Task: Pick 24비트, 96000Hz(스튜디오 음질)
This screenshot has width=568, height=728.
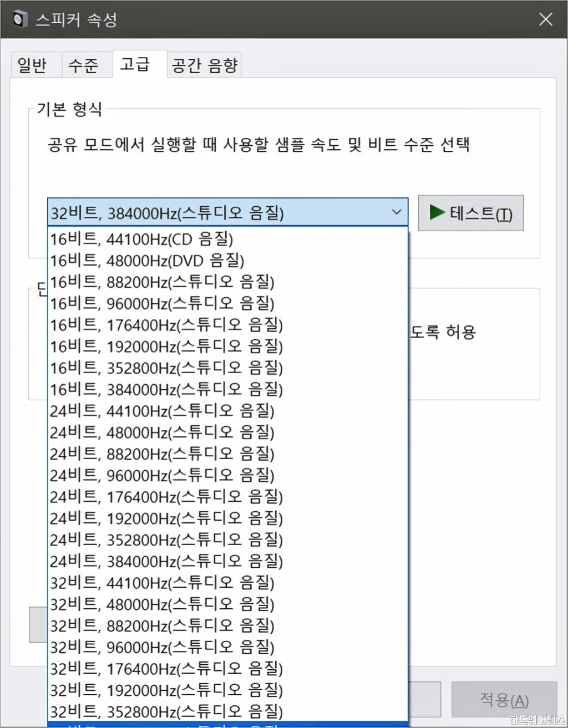Action: pyautogui.click(x=228, y=475)
